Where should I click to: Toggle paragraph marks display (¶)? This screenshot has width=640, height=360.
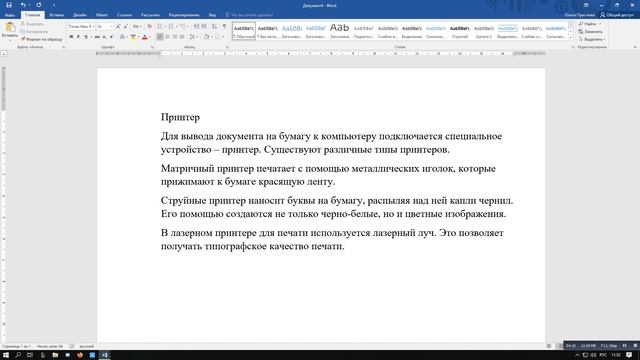click(x=224, y=27)
